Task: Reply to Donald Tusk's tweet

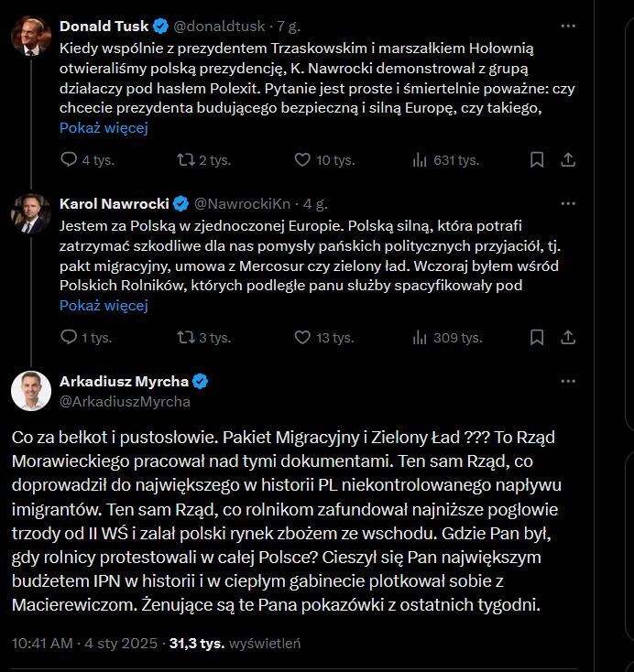Action: (x=69, y=159)
